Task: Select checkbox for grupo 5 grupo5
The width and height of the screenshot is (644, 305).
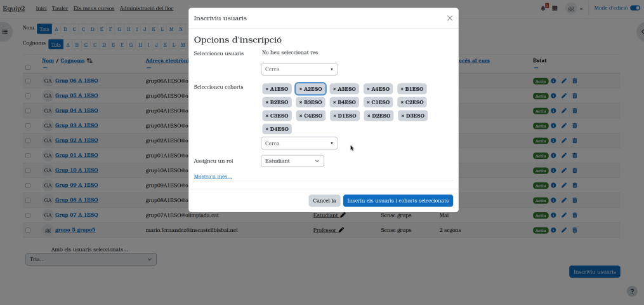Action: tap(28, 230)
